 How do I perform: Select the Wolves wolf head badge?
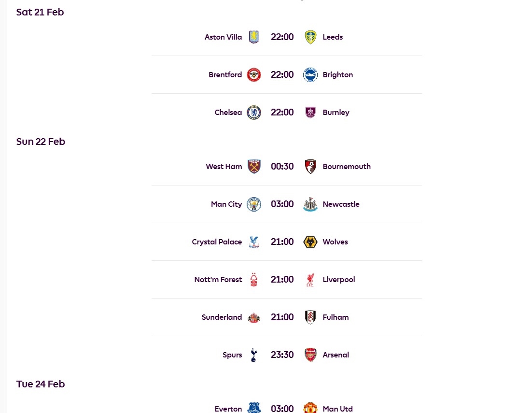309,242
